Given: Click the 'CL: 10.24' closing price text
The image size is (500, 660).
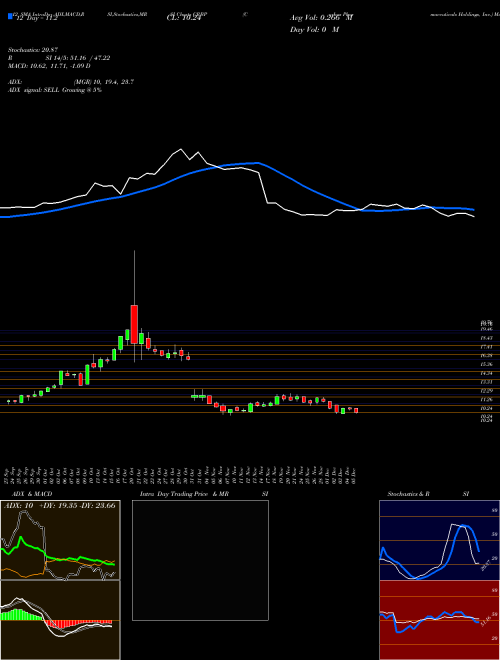Looking at the screenshot, I should tap(182, 19).
